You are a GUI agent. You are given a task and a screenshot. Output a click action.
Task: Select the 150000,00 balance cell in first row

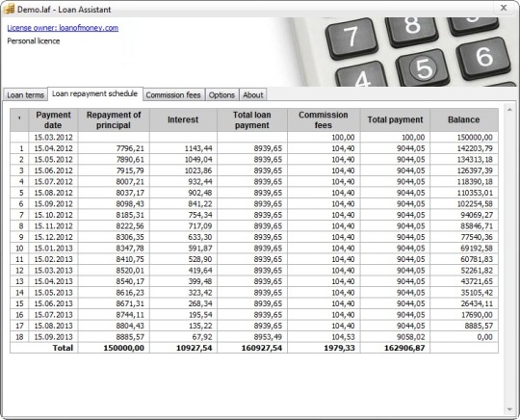click(x=464, y=138)
